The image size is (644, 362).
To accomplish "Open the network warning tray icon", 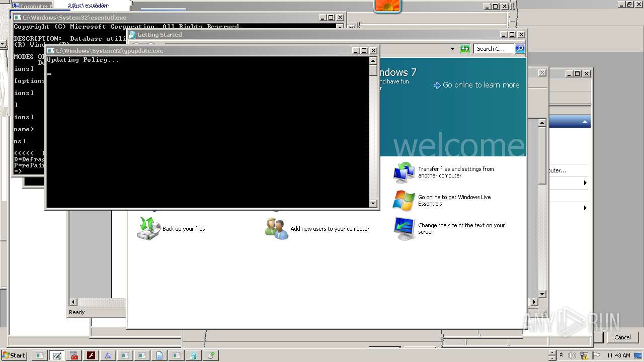I will tap(584, 355).
